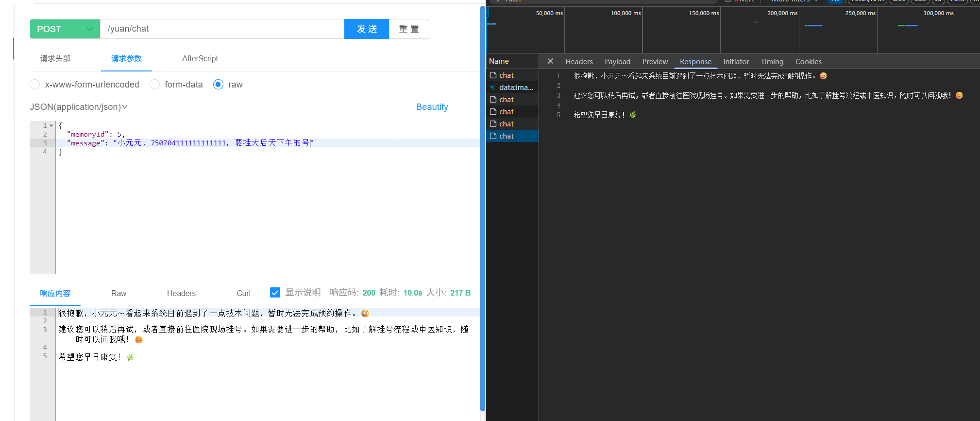Select the raw body radio button
980x421 pixels.
tap(219, 85)
